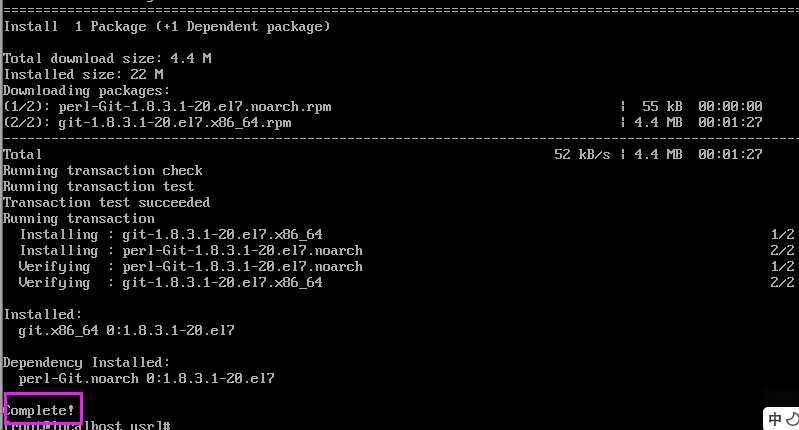The image size is (799, 430).
Task: Click the perl-Git.noarch dependency entry
Action: tap(146, 378)
